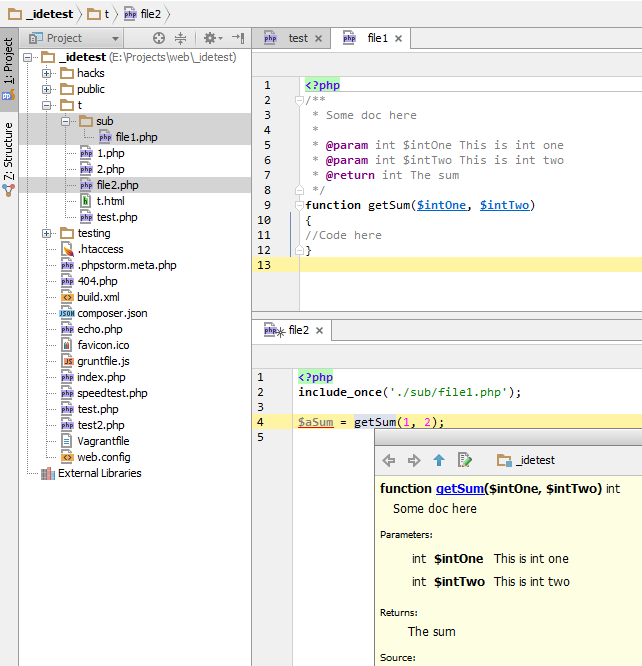Screen dimensions: 642x666
Task: Open the Project panel settings gear
Action: coord(213,38)
